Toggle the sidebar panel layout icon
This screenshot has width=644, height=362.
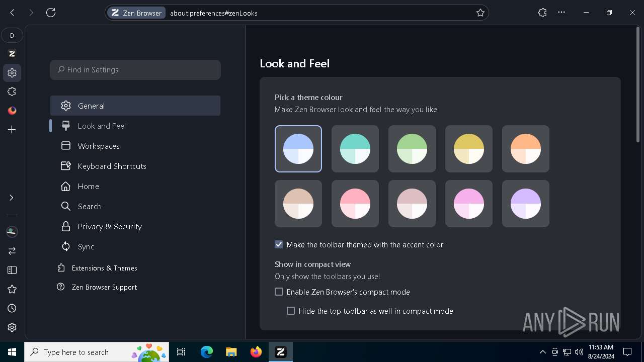click(12, 270)
